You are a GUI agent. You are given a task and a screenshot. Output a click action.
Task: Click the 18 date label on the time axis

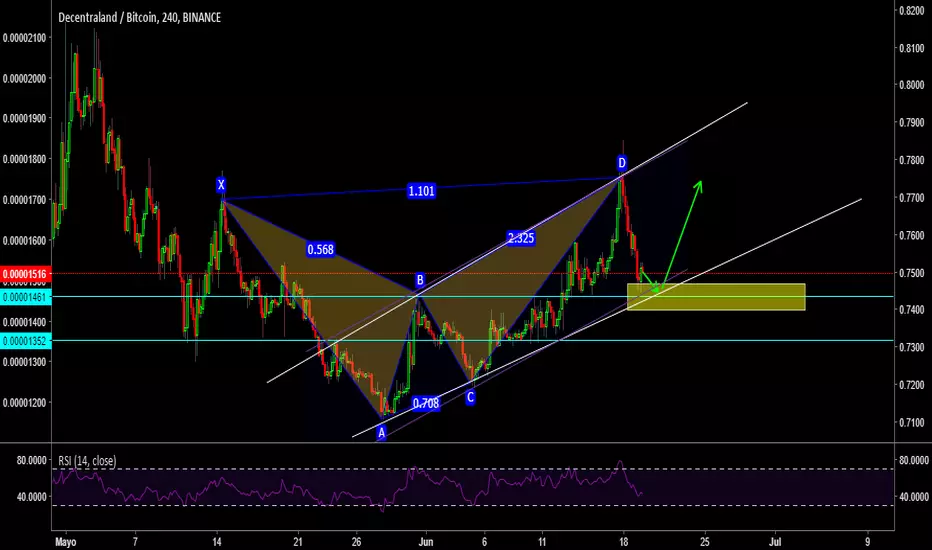[x=623, y=542]
